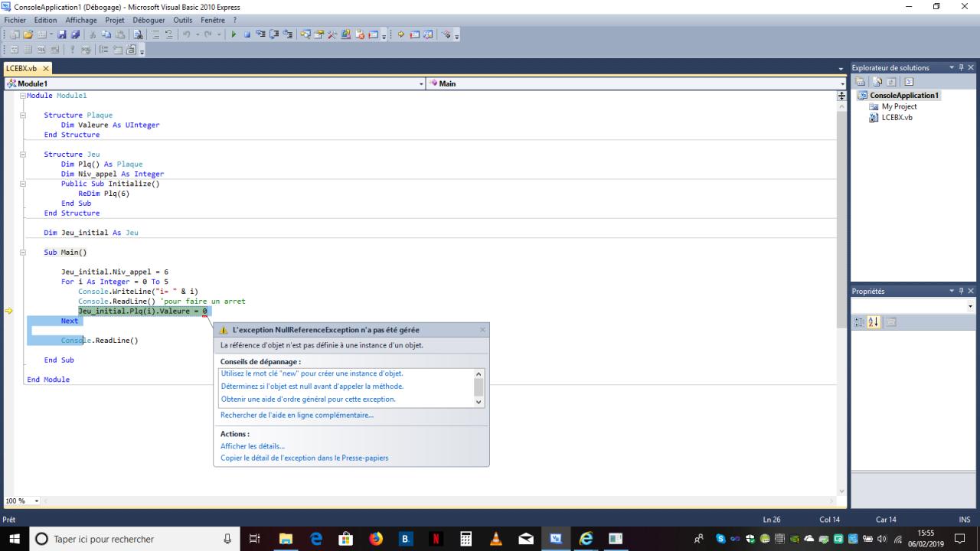Image resolution: width=980 pixels, height=551 pixels.
Task: Click the Save toolbar icon
Action: pyautogui.click(x=62, y=34)
